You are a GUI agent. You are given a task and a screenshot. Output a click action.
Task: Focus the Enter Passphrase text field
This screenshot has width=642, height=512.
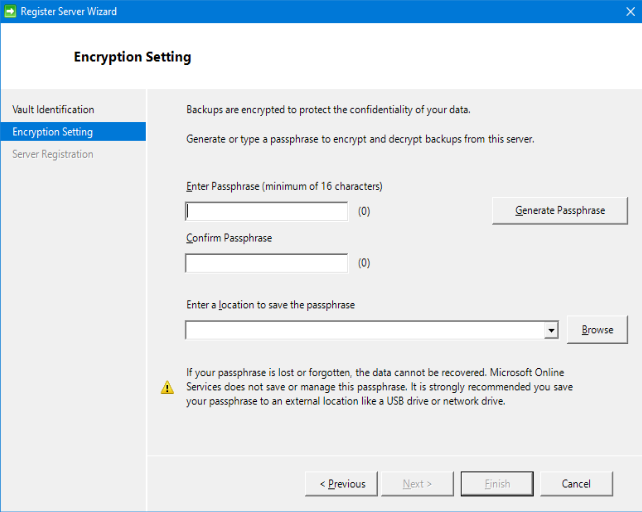pos(266,211)
